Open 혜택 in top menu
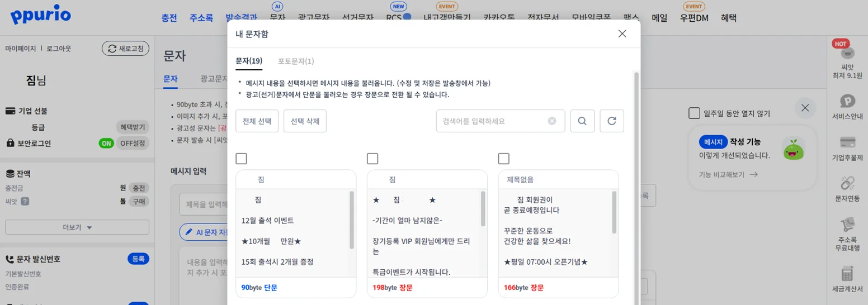Image resolution: width=868 pixels, height=305 pixels. (x=729, y=18)
